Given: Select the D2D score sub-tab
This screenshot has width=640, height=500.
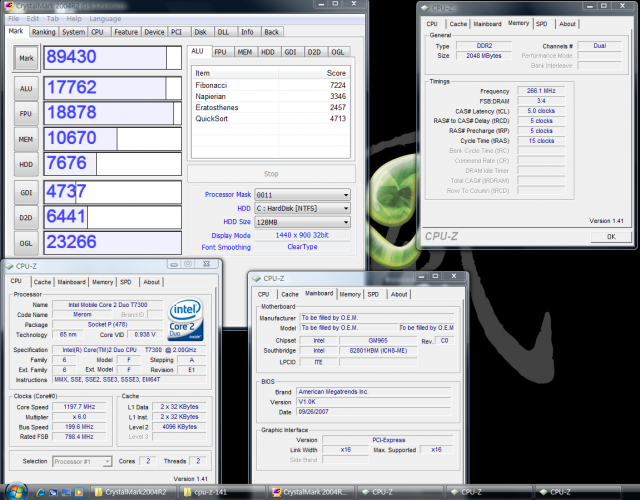Looking at the screenshot, I should click(314, 52).
